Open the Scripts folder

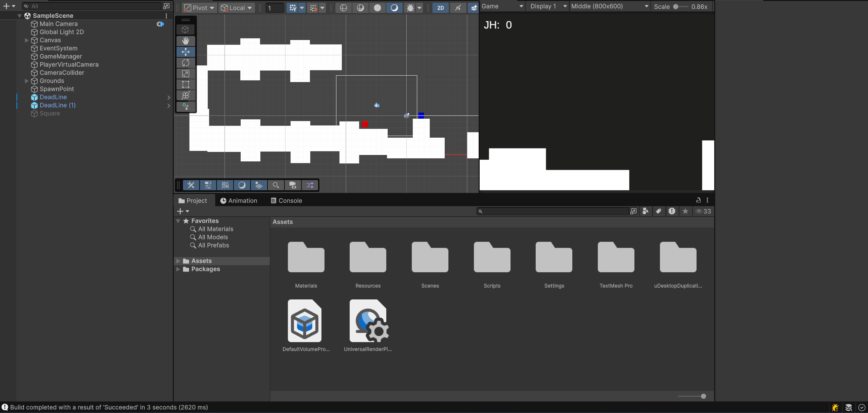[492, 258]
